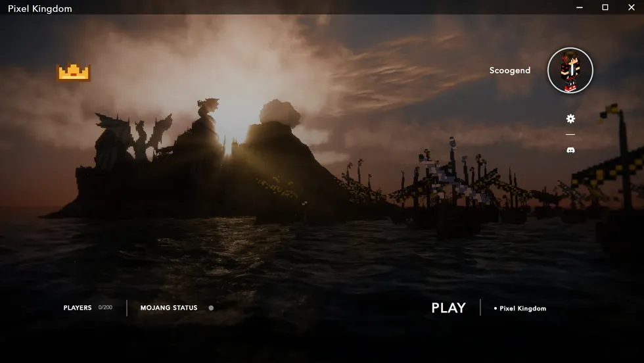Open the Discord link icon
The height and width of the screenshot is (363, 644).
570,150
